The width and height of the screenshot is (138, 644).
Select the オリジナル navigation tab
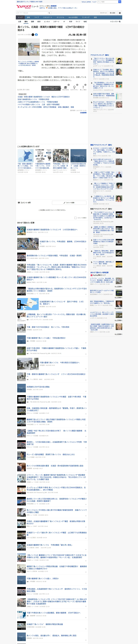60,17
